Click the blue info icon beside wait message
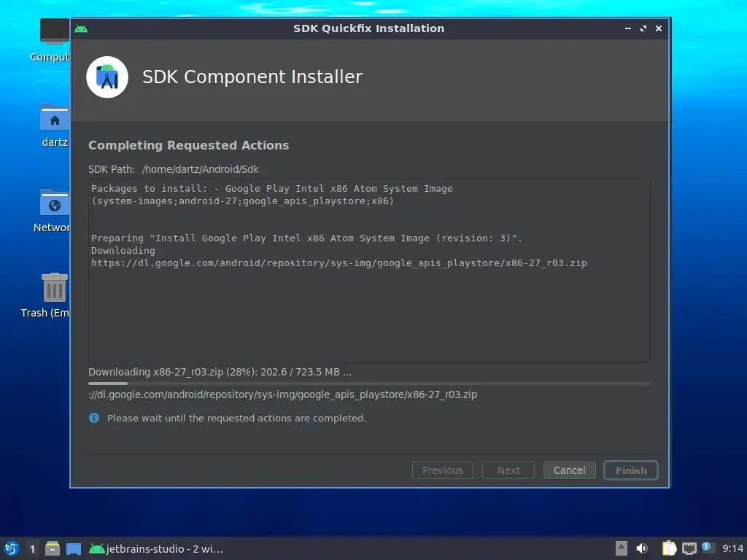Screen dimensions: 747x560 [94, 418]
